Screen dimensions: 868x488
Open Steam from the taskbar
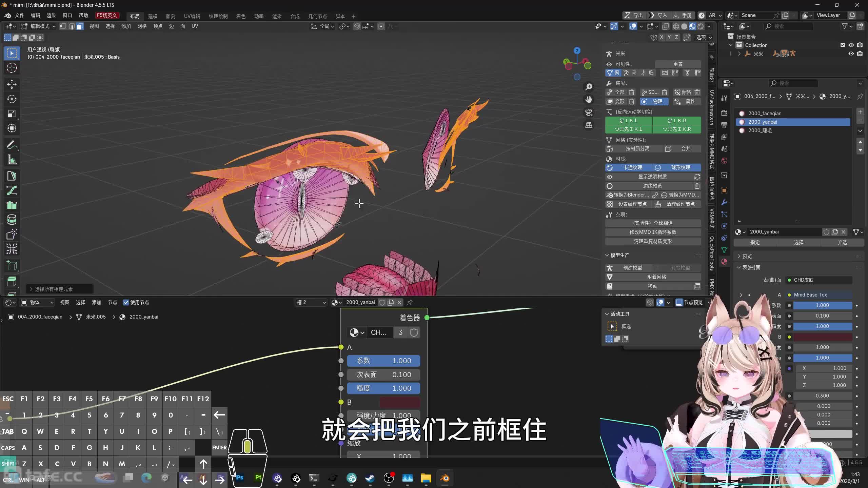coord(370,478)
